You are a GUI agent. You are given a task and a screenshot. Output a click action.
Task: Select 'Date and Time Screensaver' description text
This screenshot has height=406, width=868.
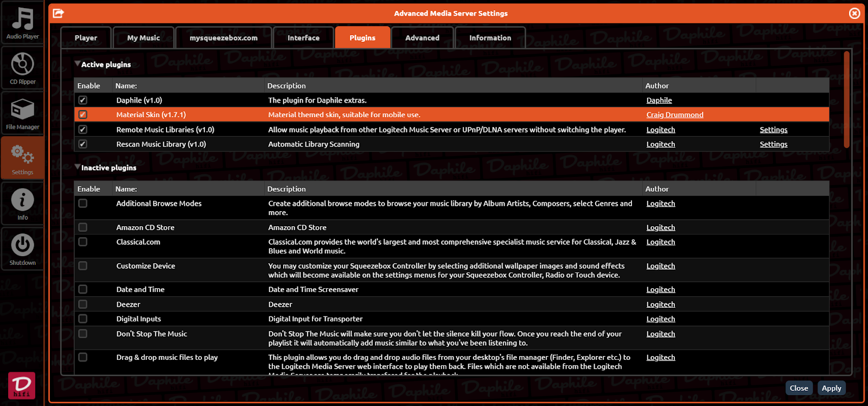(x=313, y=290)
